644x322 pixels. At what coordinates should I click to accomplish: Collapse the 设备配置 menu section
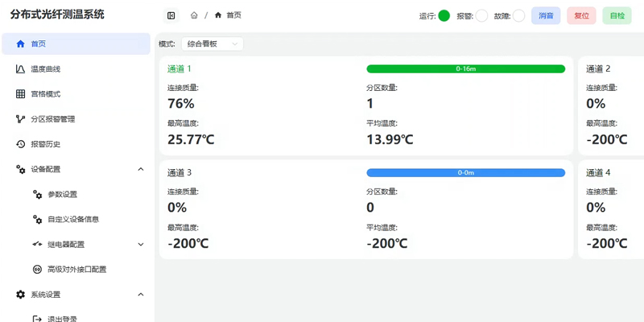[x=141, y=169]
